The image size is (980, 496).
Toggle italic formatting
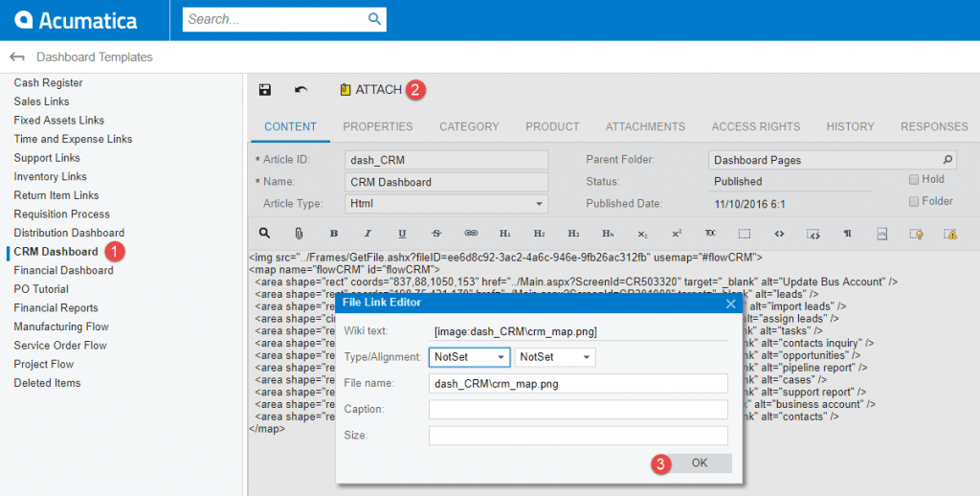(367, 234)
